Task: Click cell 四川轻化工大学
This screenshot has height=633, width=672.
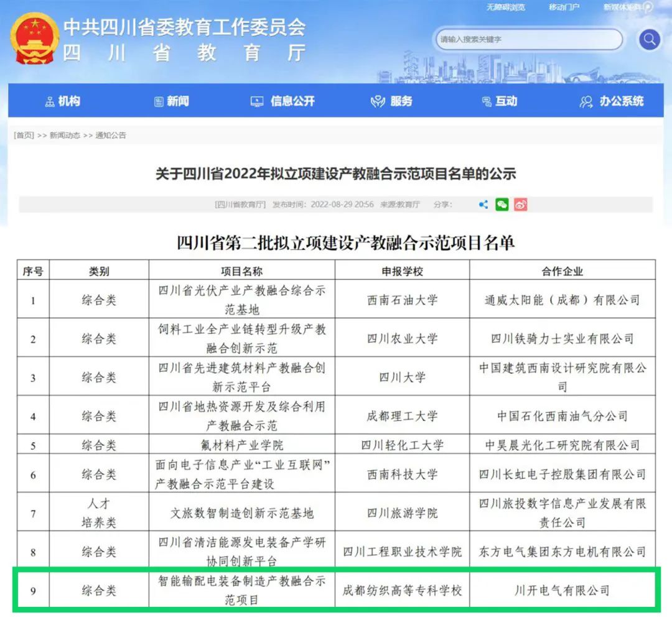Action: (402, 445)
